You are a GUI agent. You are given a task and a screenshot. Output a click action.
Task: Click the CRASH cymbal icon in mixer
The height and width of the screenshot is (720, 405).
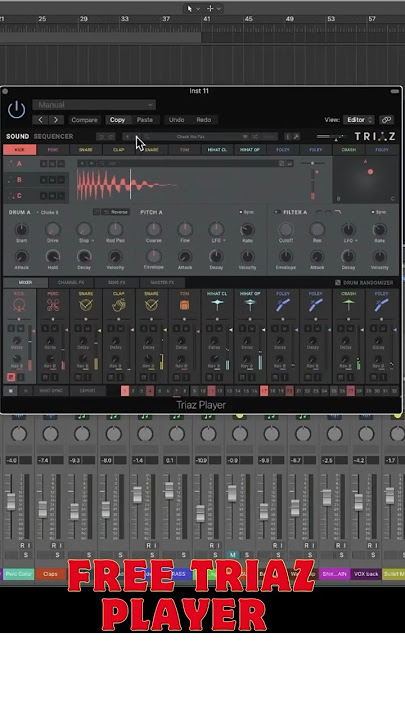click(x=349, y=305)
